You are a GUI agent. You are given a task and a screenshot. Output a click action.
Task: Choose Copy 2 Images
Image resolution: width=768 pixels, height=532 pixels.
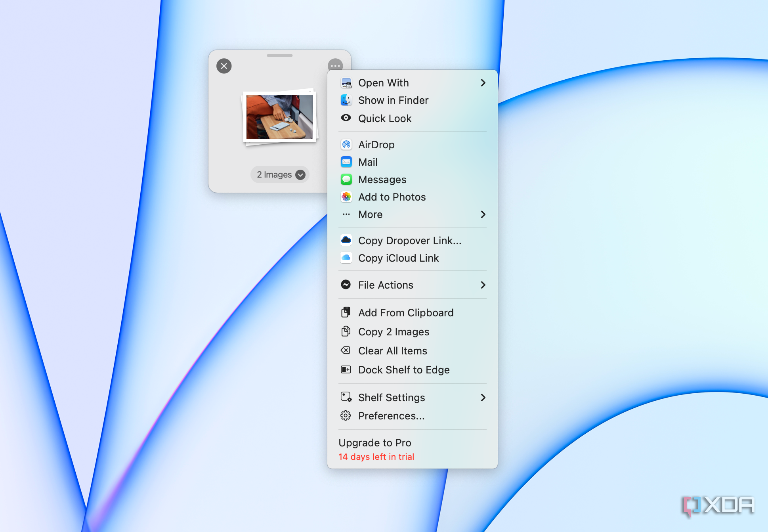[x=413, y=332]
